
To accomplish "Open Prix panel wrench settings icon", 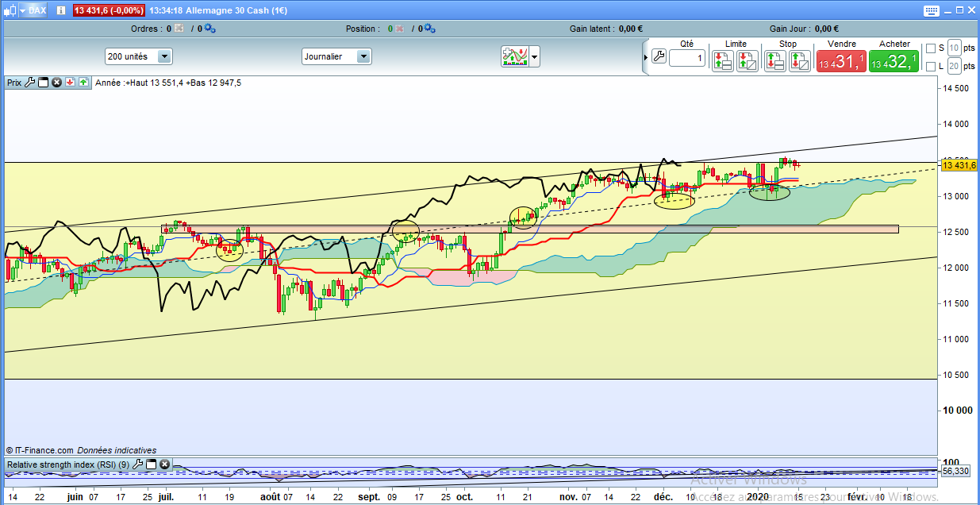I will point(30,82).
